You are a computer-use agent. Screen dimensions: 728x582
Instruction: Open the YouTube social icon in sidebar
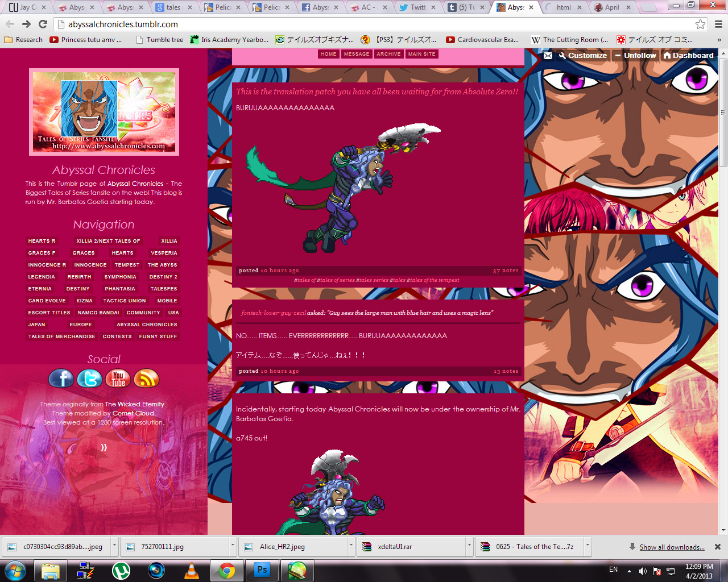pos(118,379)
